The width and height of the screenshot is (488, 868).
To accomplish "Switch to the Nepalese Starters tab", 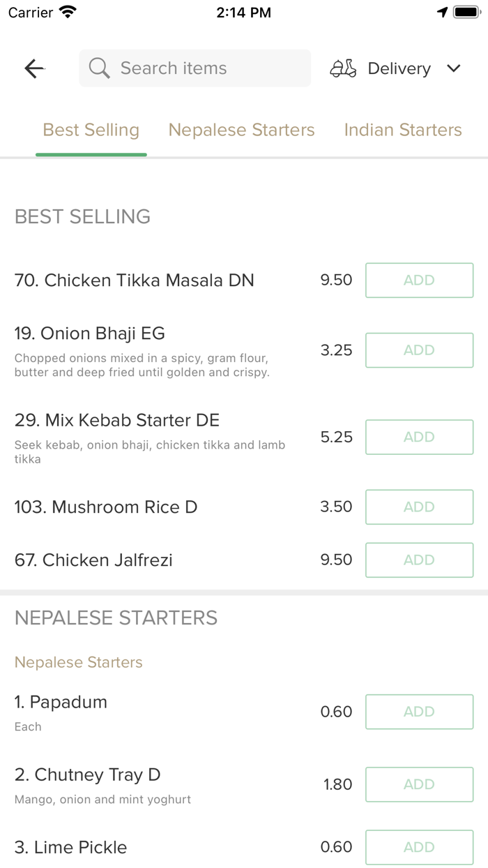I will coord(241,130).
